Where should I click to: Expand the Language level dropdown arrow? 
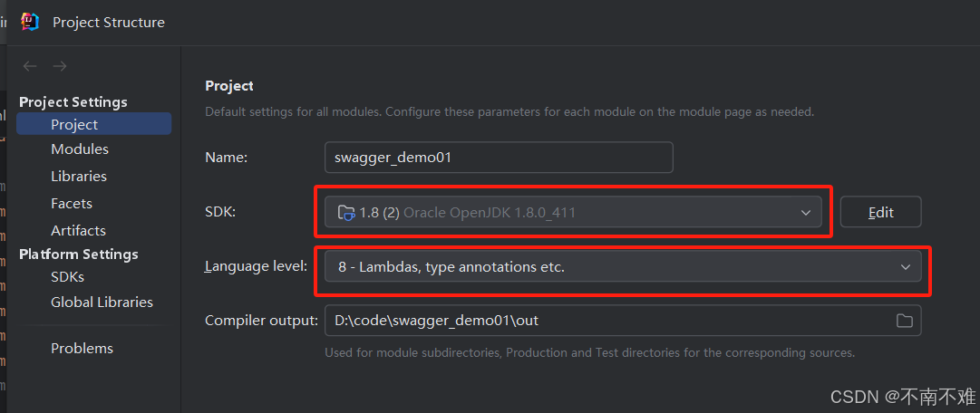tap(905, 267)
